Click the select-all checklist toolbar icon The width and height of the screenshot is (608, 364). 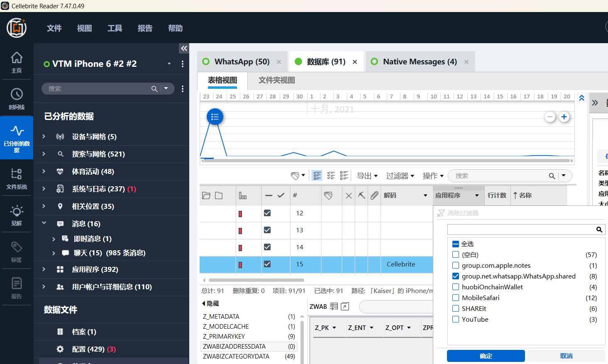(317, 176)
